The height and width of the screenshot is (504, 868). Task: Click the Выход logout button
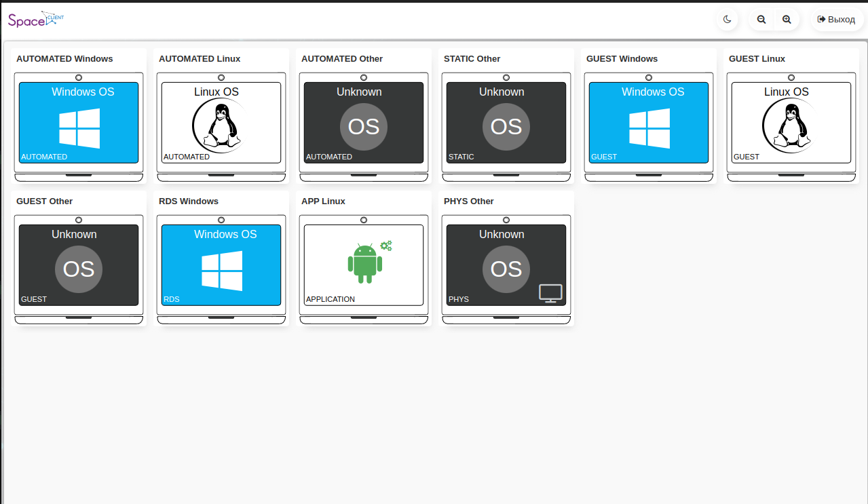[x=837, y=20]
